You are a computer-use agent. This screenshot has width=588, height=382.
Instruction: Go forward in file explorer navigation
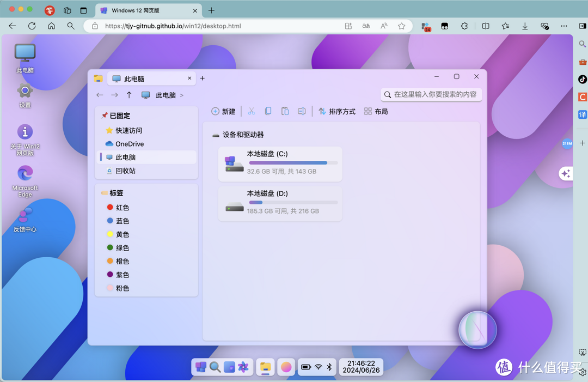pos(114,95)
